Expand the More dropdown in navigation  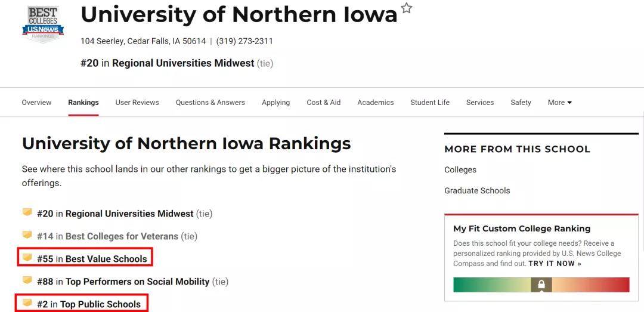tap(560, 103)
